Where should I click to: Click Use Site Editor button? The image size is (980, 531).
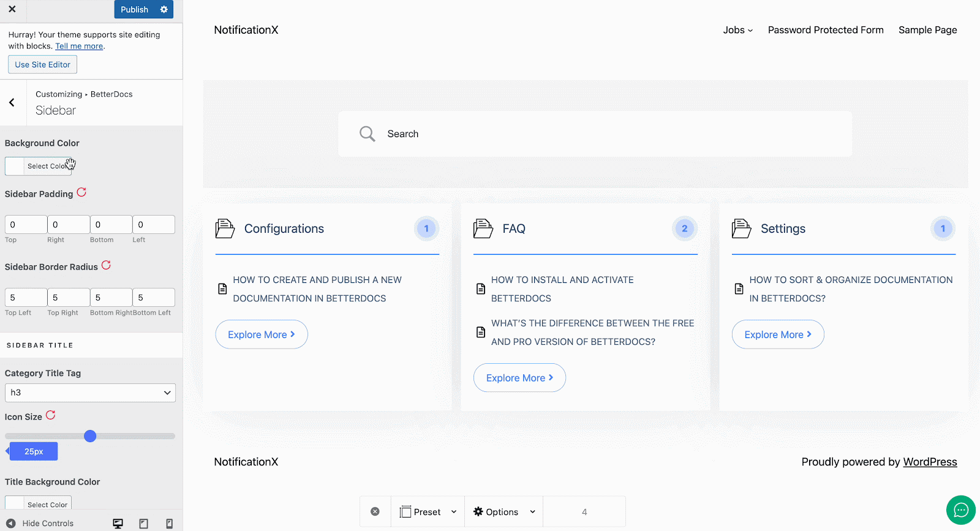42,64
